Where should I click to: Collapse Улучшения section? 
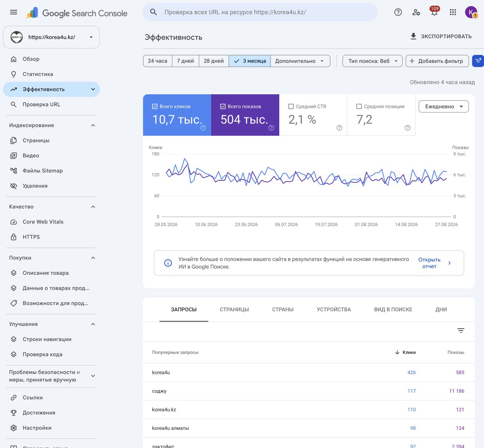(x=93, y=324)
